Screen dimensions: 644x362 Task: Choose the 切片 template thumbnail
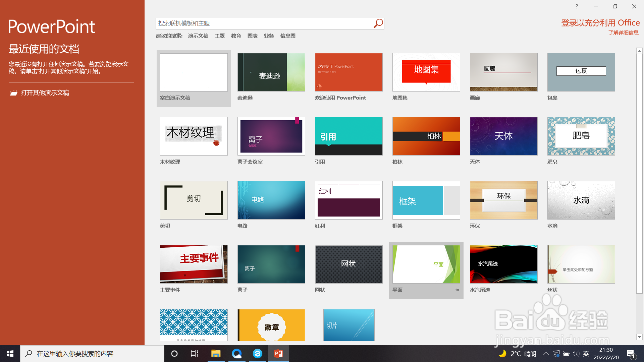[349, 325]
